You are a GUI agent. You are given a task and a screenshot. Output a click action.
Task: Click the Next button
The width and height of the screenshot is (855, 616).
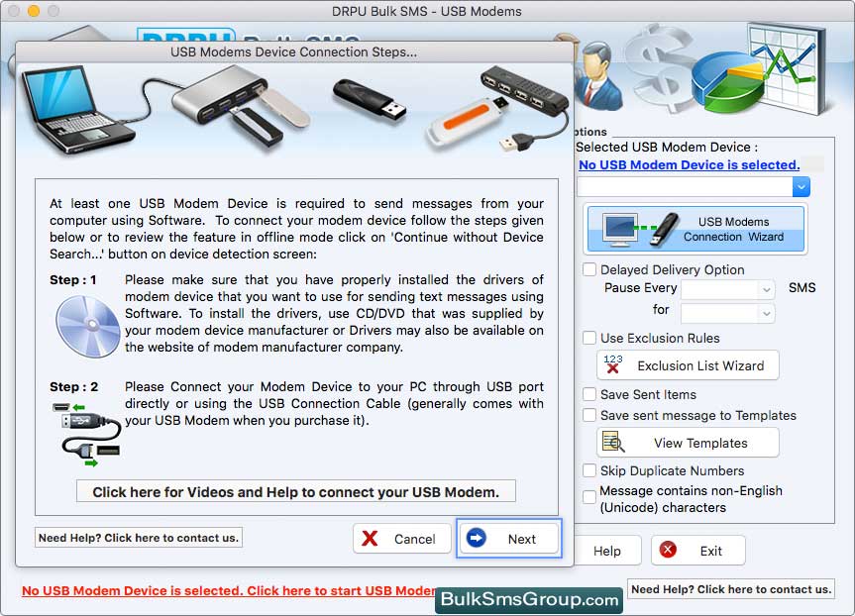(x=509, y=539)
